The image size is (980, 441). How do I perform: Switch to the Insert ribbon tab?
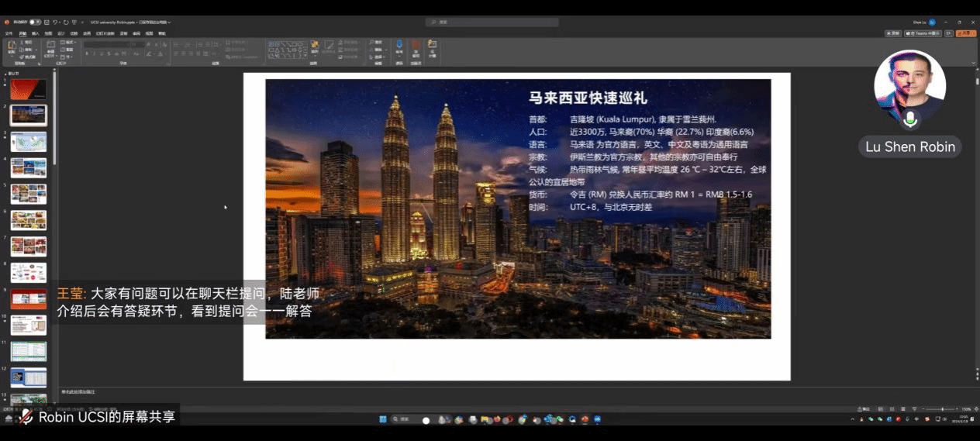(x=35, y=33)
